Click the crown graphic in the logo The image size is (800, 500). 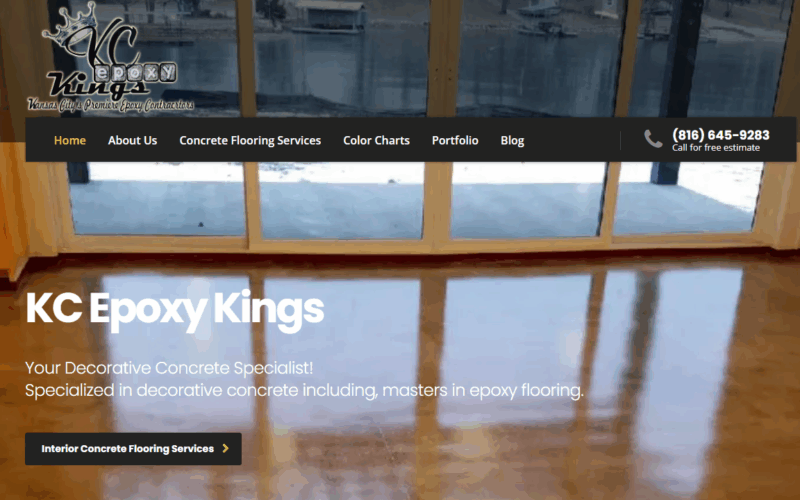(x=71, y=24)
